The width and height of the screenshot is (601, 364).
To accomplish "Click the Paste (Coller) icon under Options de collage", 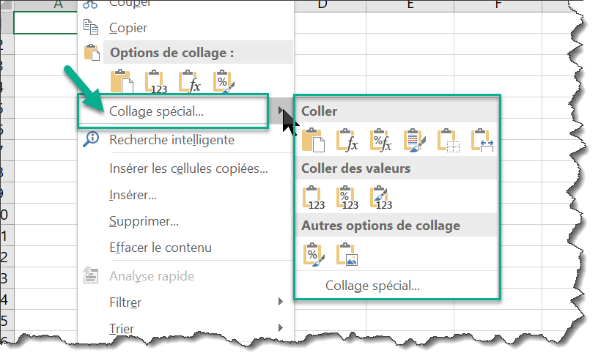I will (122, 81).
